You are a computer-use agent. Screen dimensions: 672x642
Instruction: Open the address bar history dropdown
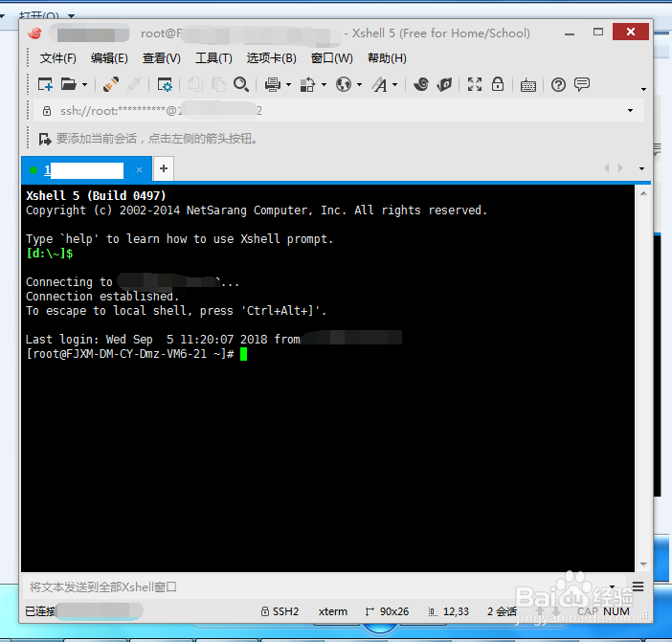pyautogui.click(x=630, y=110)
